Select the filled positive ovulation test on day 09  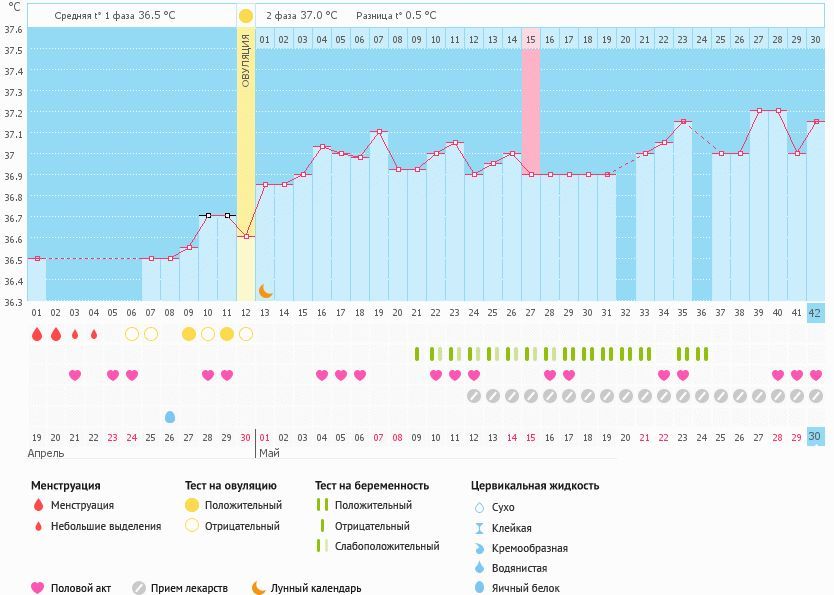(x=188, y=334)
